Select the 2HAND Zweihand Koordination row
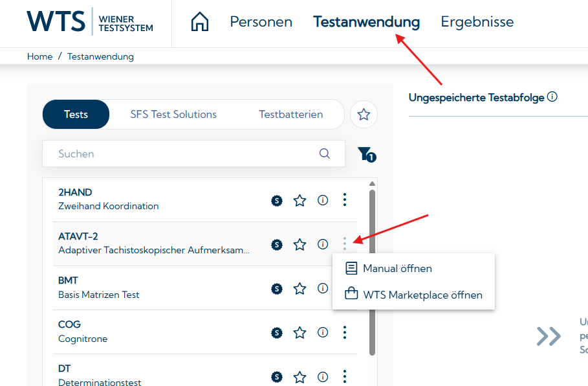588x386 pixels. [205, 199]
